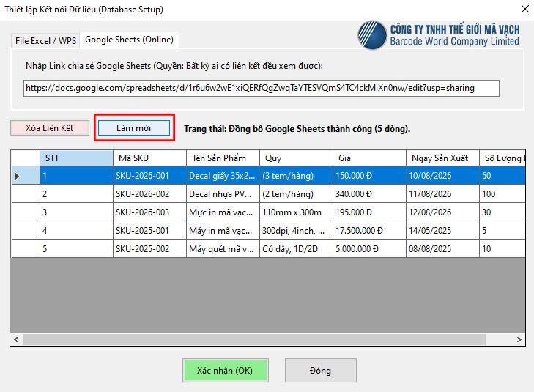Click the Decal nhựa PV... product cell
Image resolution: width=534 pixels, height=392 pixels.
pos(223,194)
